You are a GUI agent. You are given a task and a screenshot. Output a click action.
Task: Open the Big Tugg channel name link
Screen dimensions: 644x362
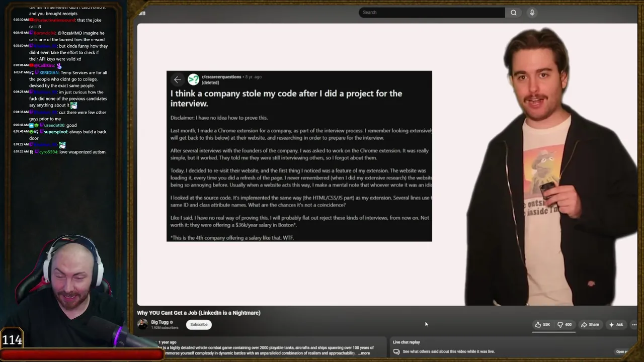160,322
